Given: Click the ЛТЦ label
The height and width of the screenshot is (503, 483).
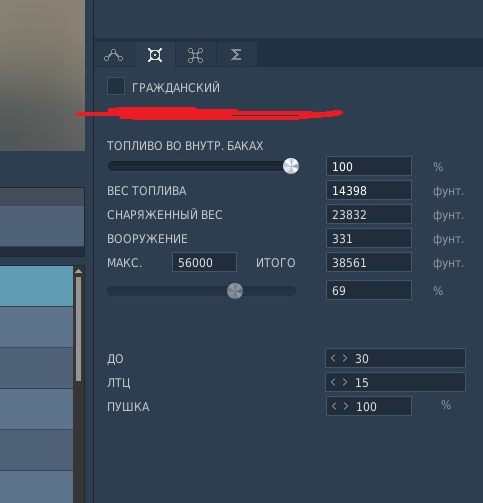Looking at the screenshot, I should tap(119, 383).
